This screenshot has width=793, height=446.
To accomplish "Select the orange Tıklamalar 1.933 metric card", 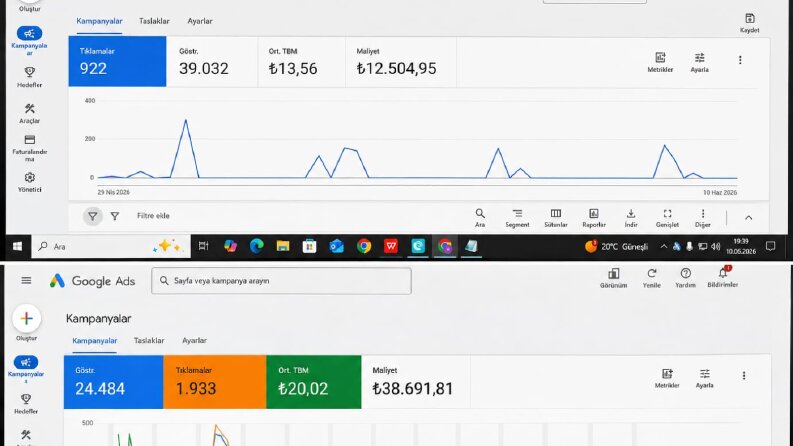I will (214, 382).
